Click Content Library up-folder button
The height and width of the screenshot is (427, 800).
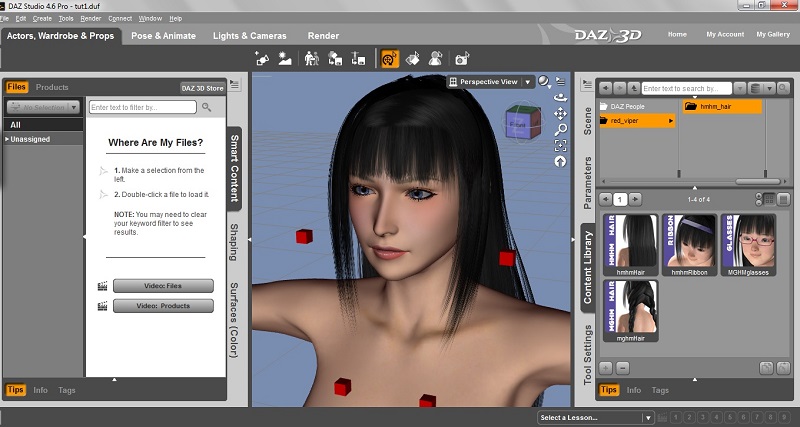pos(634,88)
